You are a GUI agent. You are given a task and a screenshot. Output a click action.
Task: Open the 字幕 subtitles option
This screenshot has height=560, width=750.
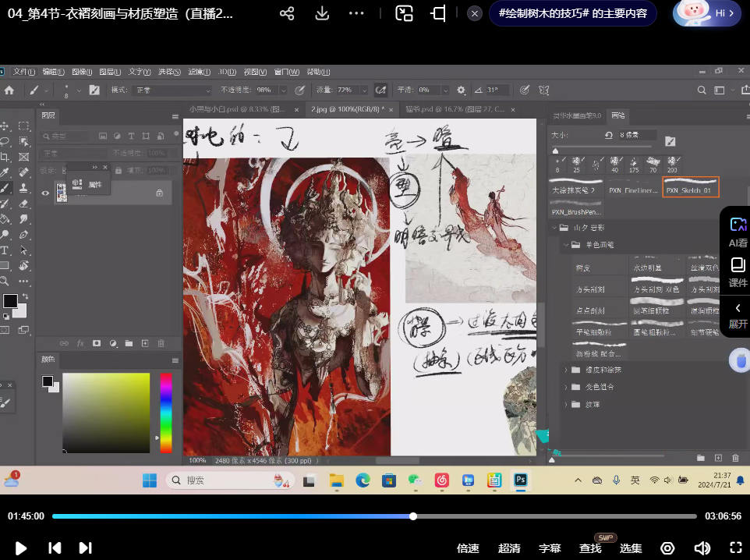click(x=550, y=548)
